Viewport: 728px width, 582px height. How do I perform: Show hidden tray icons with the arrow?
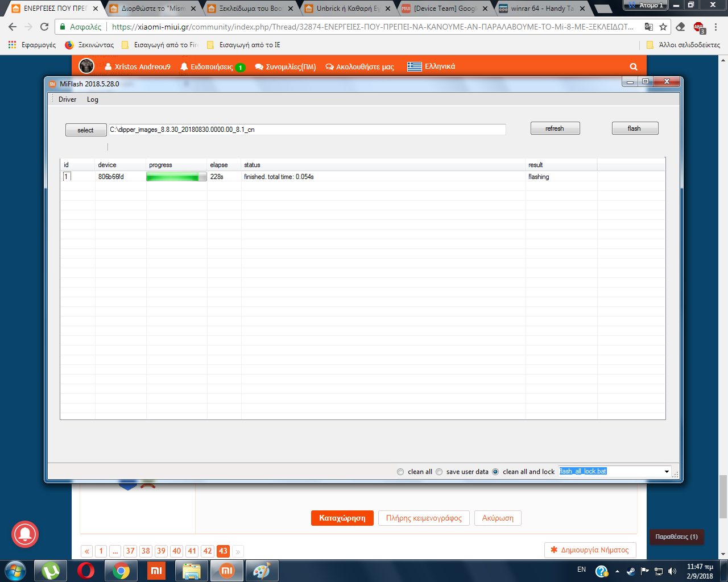(x=617, y=571)
